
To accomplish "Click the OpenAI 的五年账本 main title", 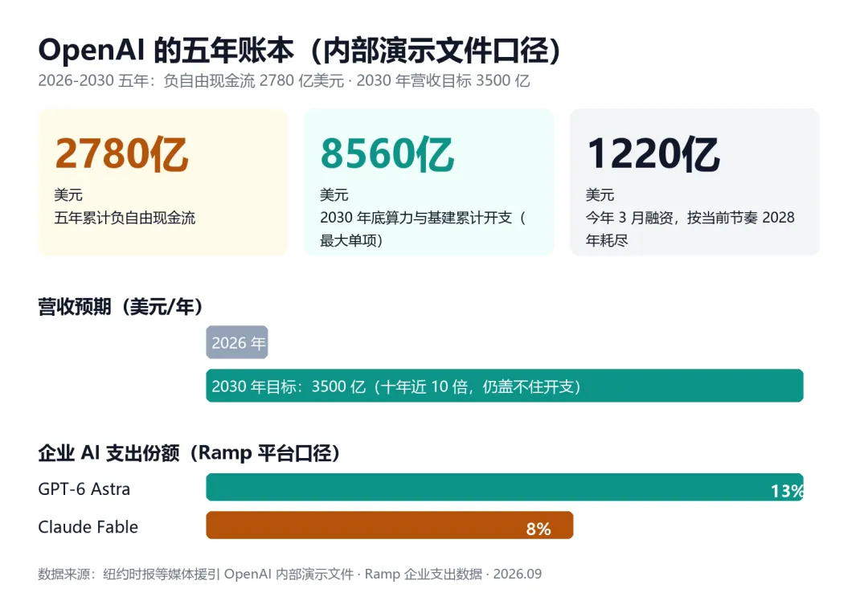I will pos(300,51).
